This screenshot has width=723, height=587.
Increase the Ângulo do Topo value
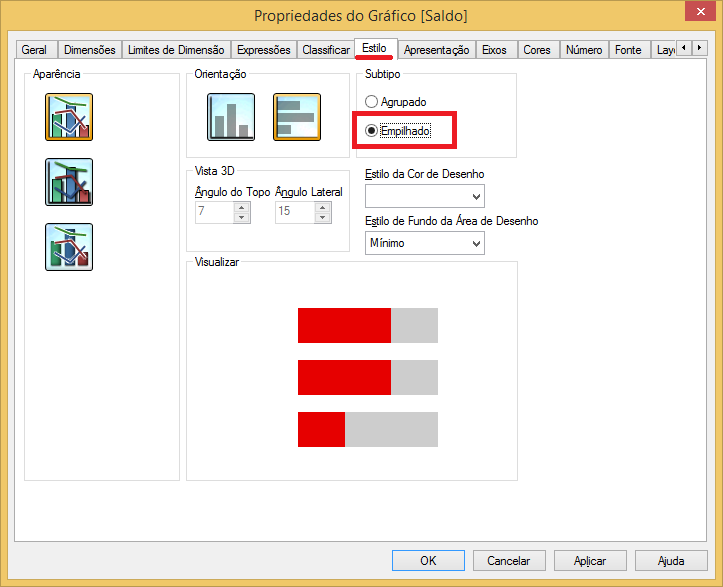click(242, 207)
